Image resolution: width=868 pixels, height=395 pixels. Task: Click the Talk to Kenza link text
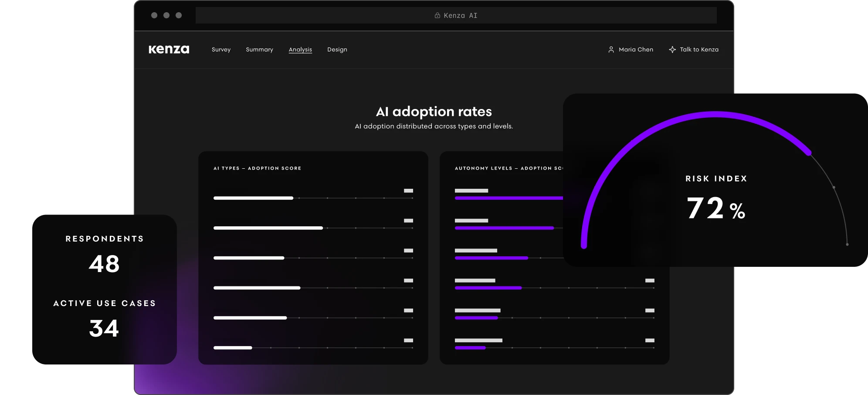699,50
